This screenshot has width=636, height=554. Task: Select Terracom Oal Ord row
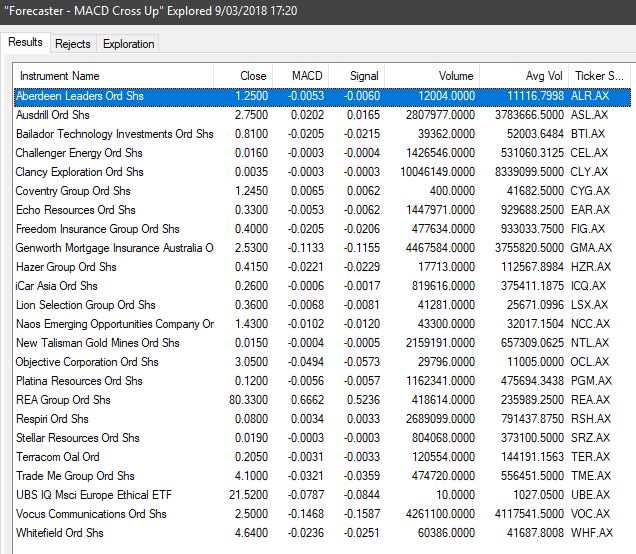322,457
